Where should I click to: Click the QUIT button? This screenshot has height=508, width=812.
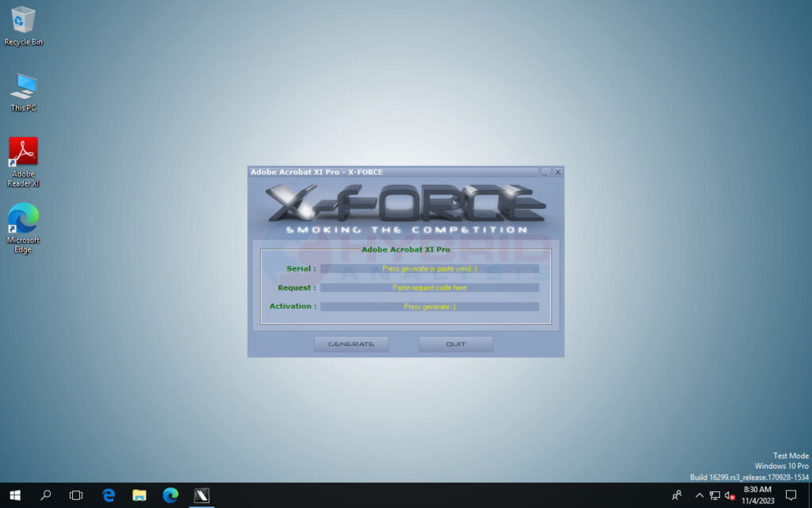point(456,344)
